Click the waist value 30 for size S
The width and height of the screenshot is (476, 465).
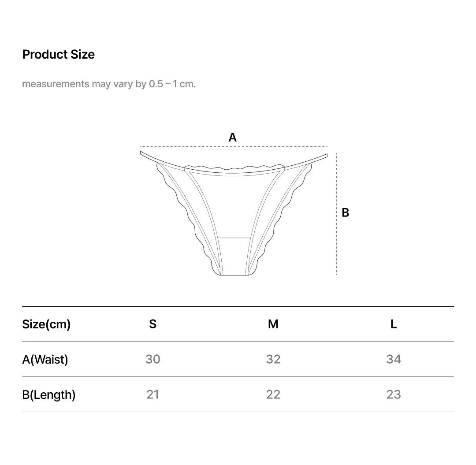click(152, 359)
